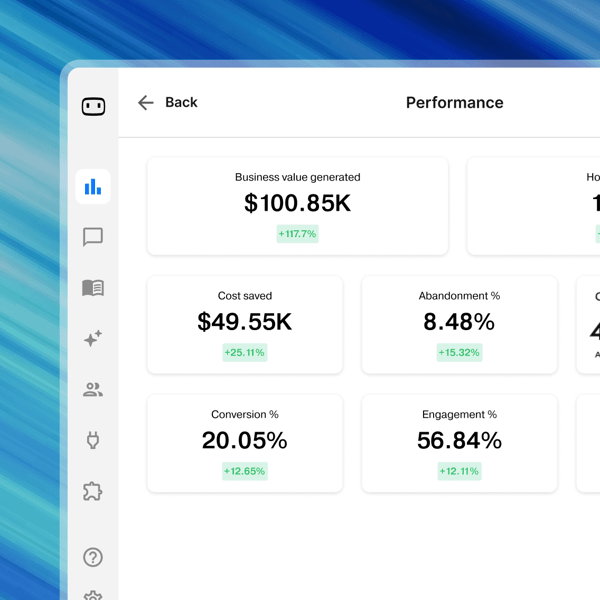Select the Abandonment % card

[x=459, y=324]
